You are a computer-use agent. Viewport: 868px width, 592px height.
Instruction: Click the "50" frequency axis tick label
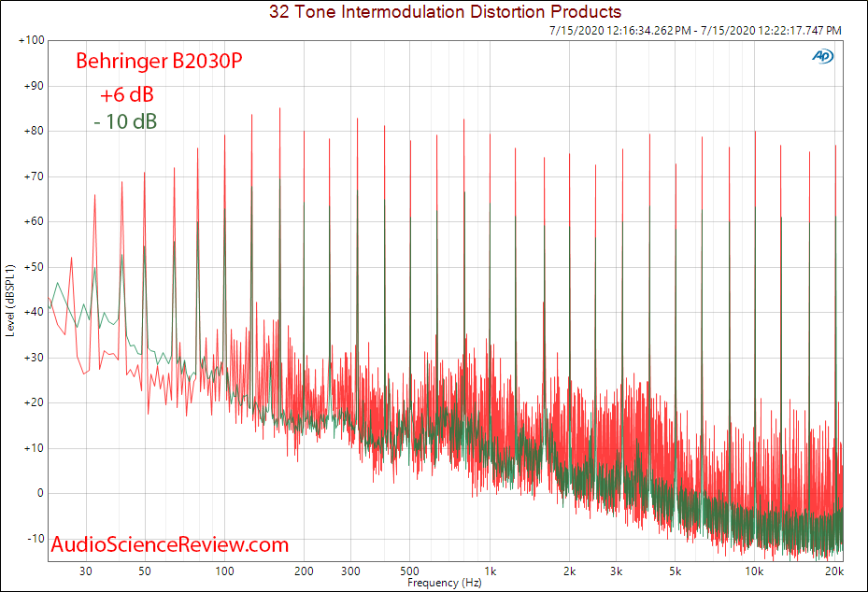(145, 571)
